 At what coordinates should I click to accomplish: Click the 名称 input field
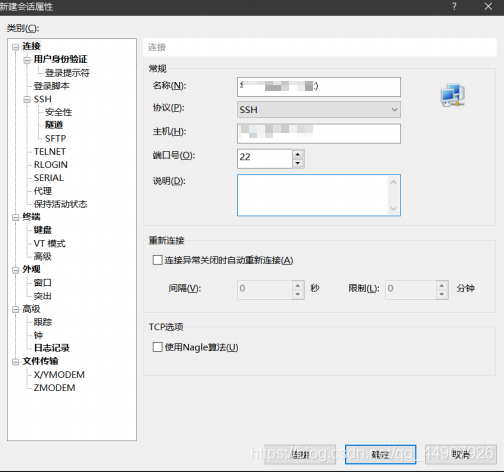319,87
